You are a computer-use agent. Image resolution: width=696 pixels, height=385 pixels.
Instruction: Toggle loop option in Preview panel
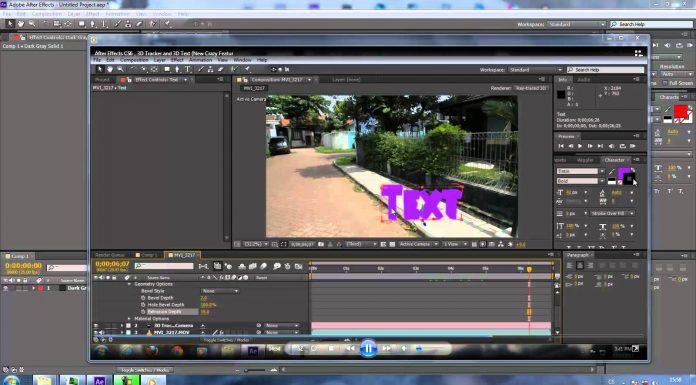pos(622,146)
